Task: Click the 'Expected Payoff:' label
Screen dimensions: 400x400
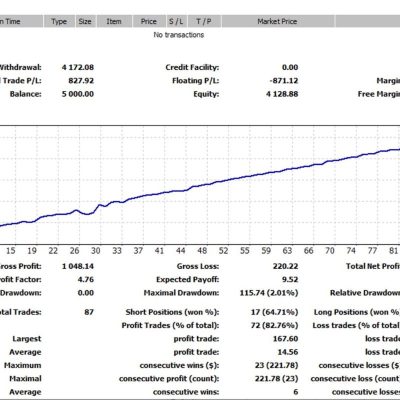Action: point(188,280)
